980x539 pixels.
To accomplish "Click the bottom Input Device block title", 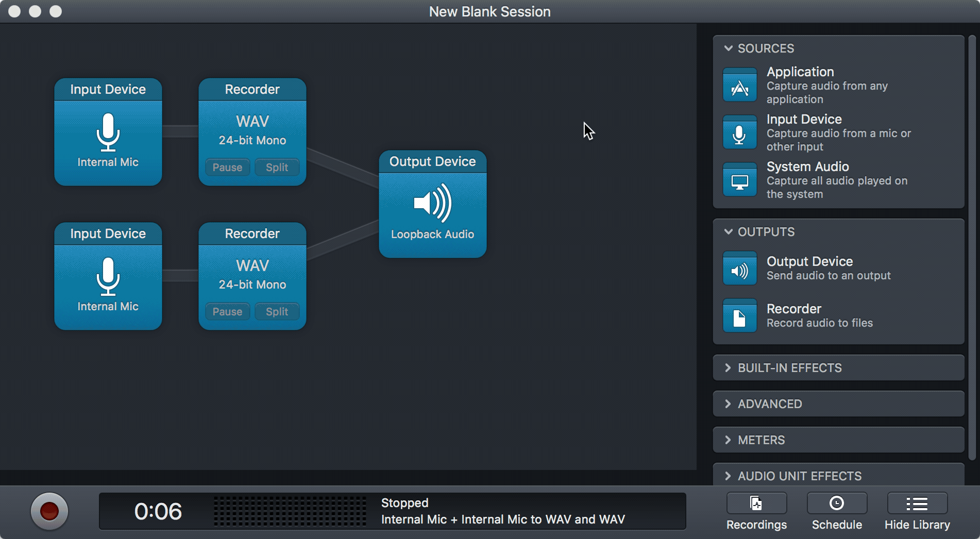I will (108, 234).
